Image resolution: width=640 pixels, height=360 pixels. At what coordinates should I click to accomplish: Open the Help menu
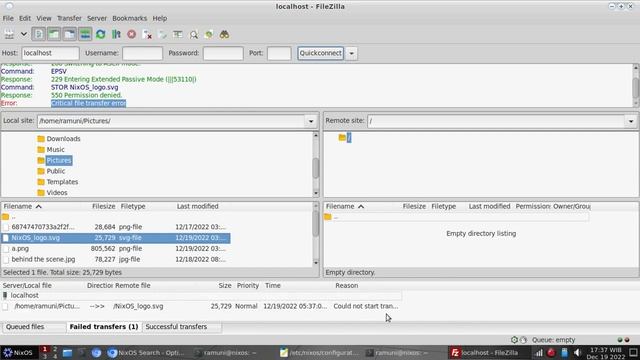click(160, 18)
